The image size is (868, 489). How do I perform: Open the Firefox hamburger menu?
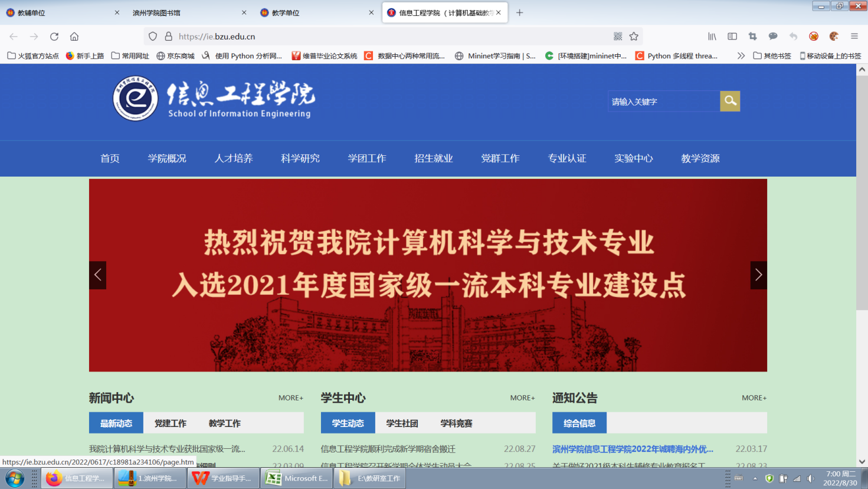click(854, 37)
